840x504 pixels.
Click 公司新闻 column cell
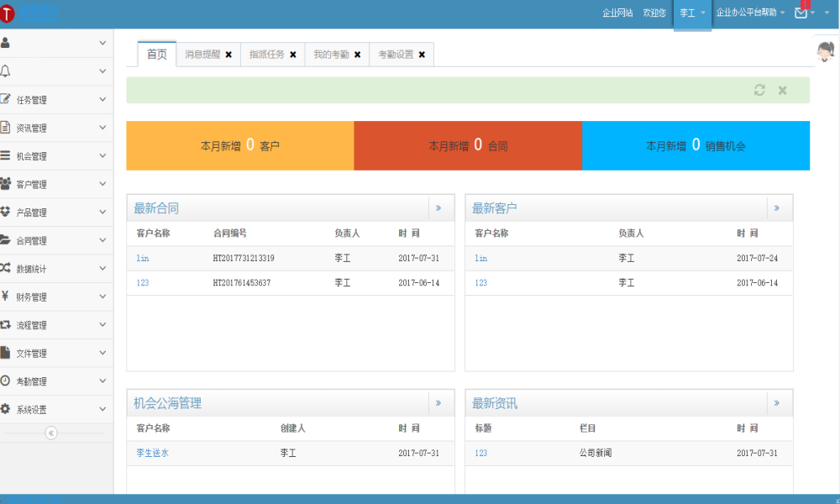pyautogui.click(x=596, y=453)
